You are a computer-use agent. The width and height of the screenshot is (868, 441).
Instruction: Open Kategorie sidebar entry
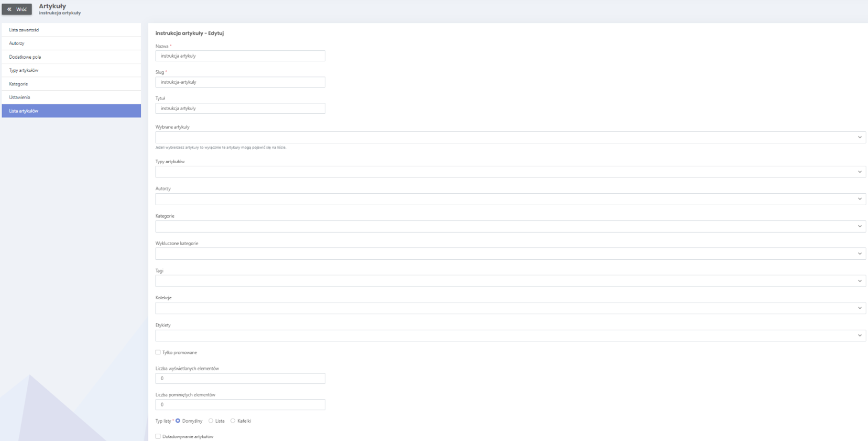coord(71,84)
